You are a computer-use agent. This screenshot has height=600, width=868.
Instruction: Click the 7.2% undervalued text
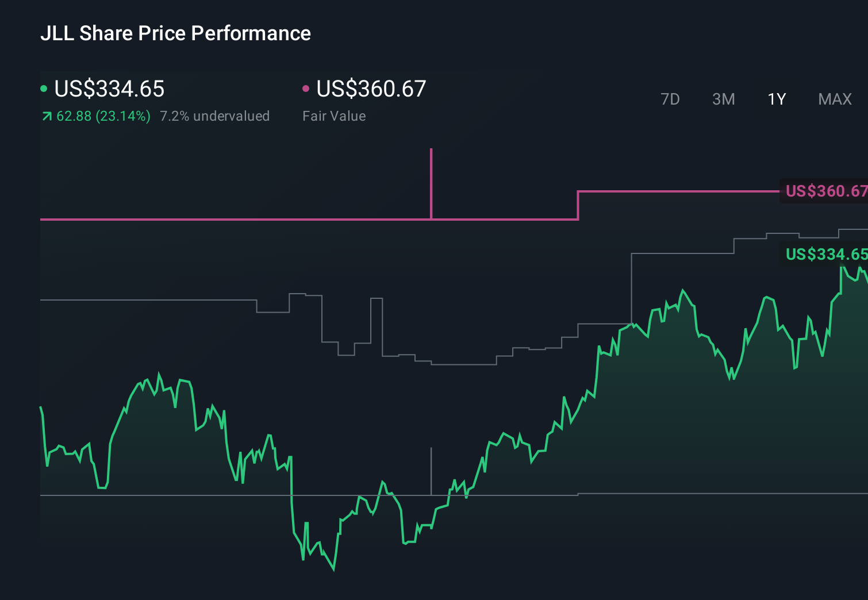pyautogui.click(x=215, y=116)
